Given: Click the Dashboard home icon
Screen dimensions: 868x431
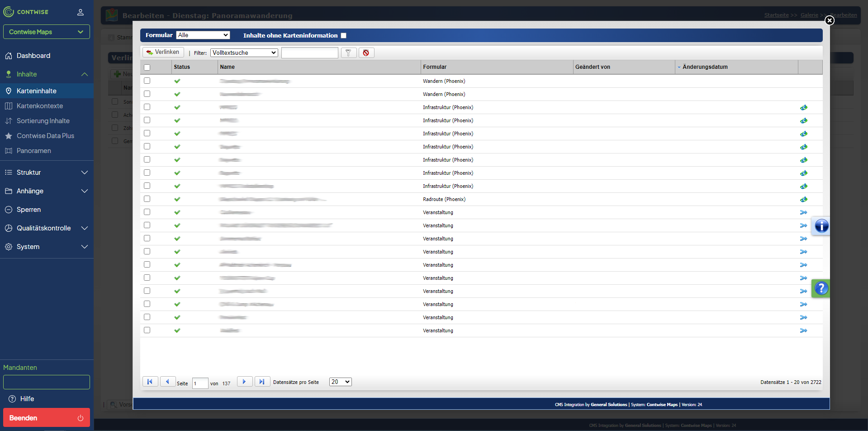Looking at the screenshot, I should click(9, 56).
